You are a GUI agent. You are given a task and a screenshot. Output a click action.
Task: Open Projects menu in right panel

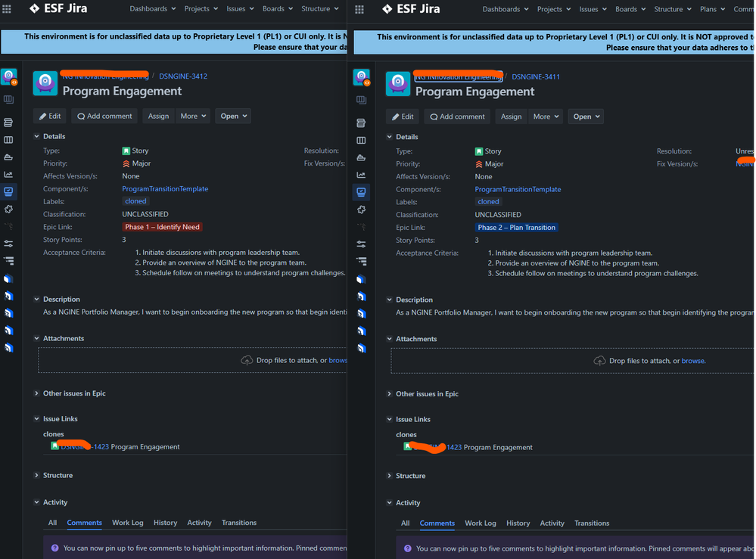[553, 9]
